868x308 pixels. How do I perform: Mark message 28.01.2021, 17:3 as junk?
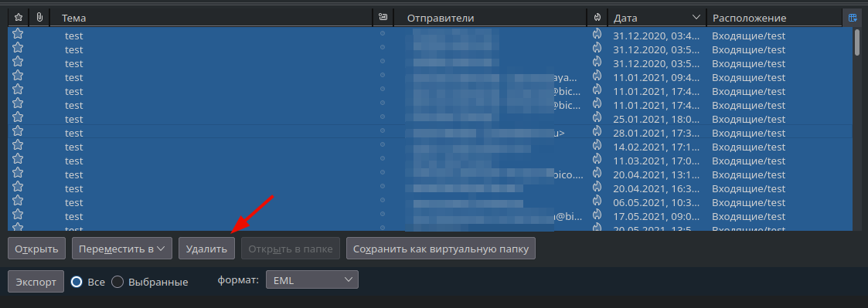click(597, 131)
